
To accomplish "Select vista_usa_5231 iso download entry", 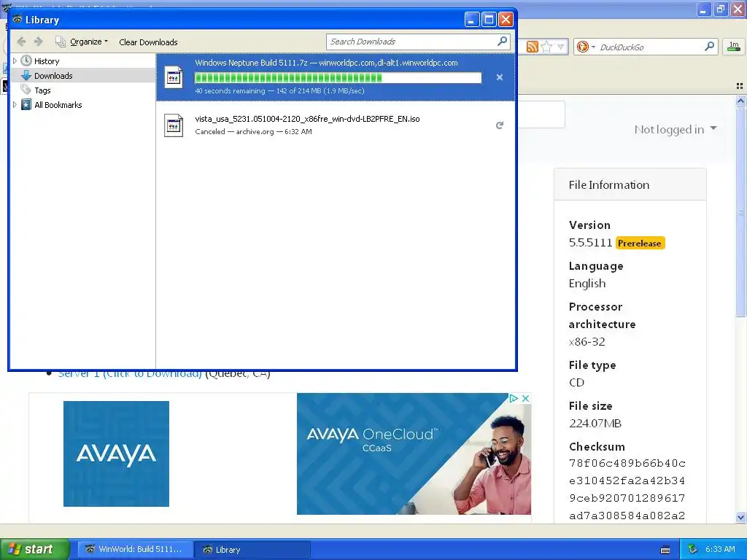I will click(x=336, y=125).
